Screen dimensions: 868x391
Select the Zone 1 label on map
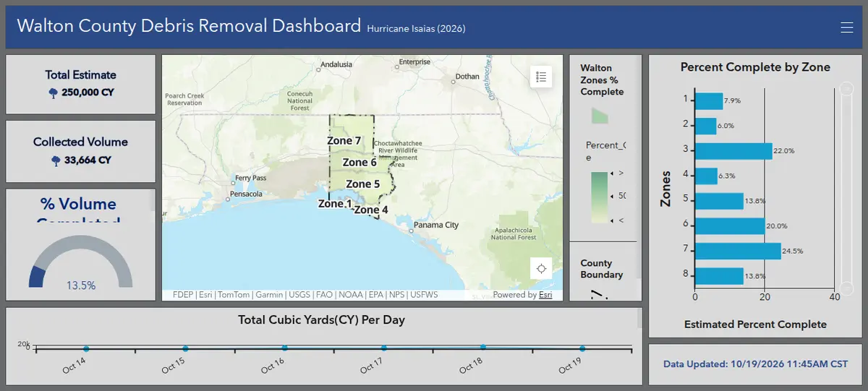[335, 204]
